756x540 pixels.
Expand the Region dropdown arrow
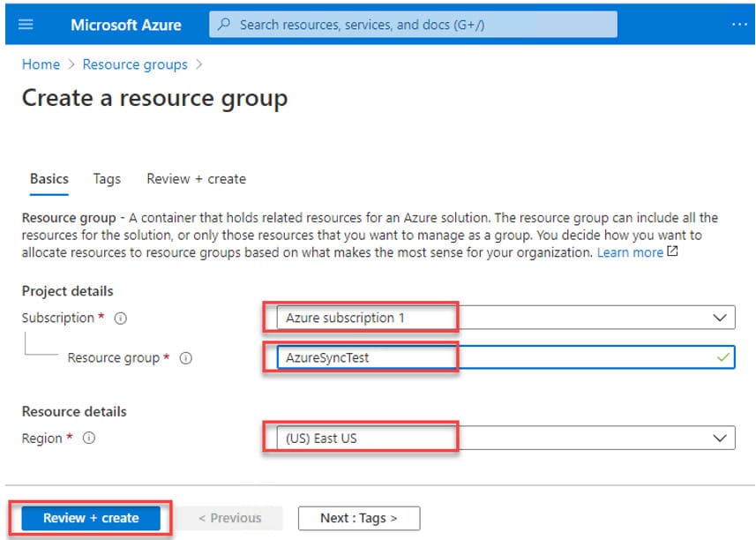pos(719,438)
